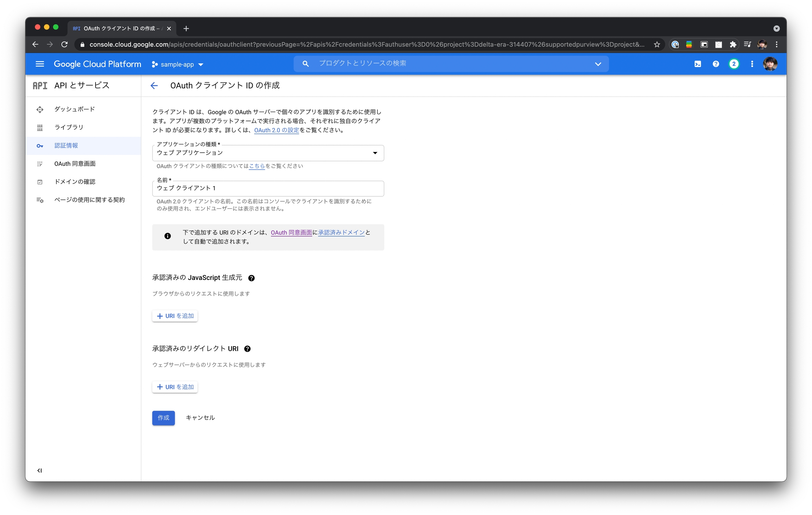Expand the アプリケーションの種類 dropdown
The height and width of the screenshot is (515, 812).
268,153
